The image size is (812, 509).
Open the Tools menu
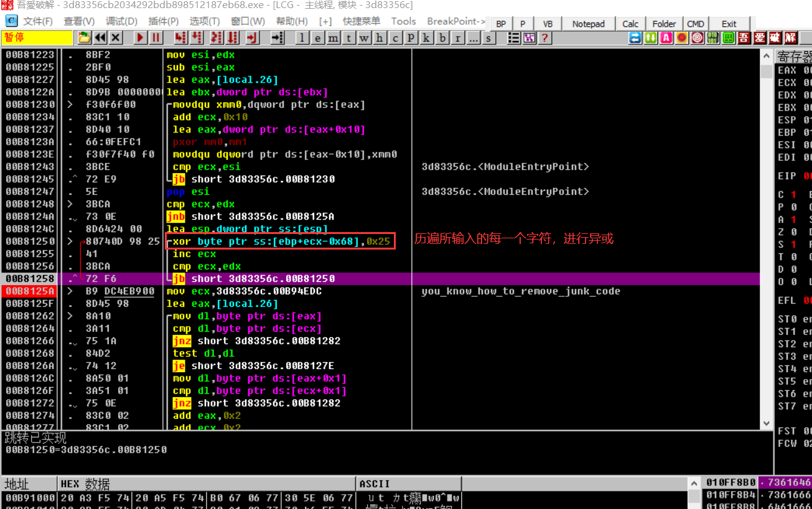(x=403, y=21)
